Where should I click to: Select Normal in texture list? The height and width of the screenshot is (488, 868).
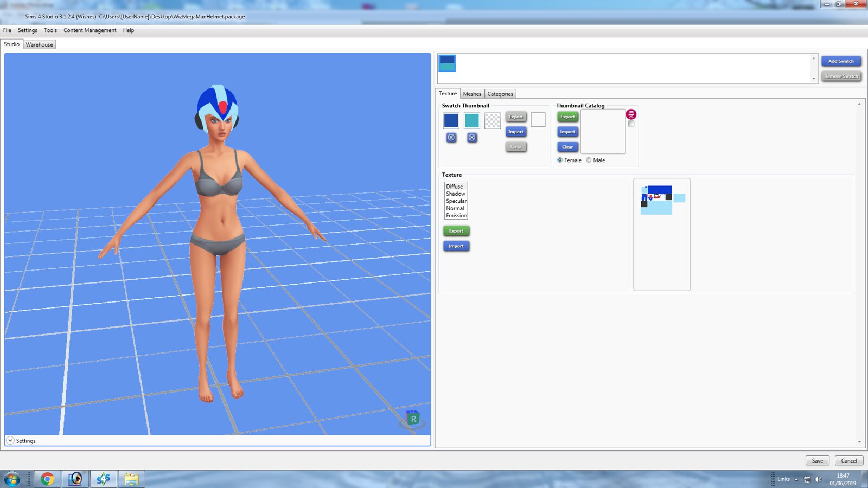[456, 208]
